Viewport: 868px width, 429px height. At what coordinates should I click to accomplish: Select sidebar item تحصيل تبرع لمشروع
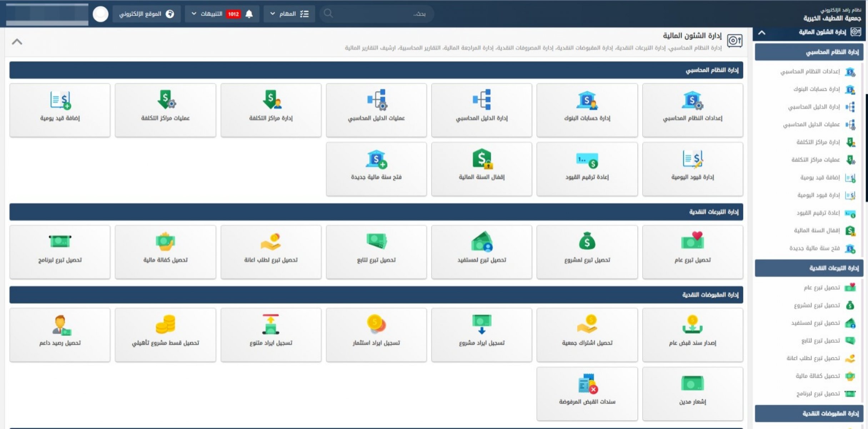point(817,305)
